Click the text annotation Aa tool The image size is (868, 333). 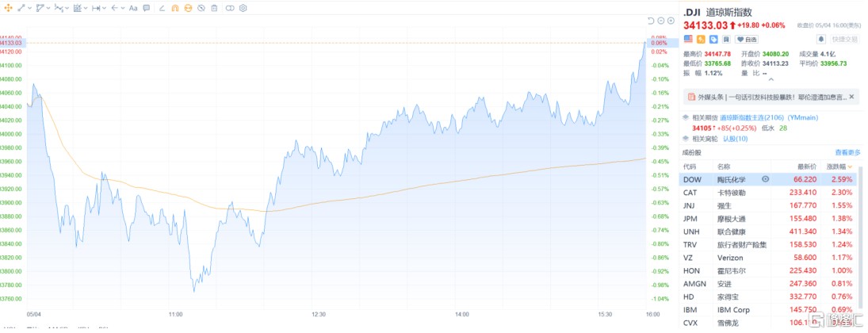(132, 8)
